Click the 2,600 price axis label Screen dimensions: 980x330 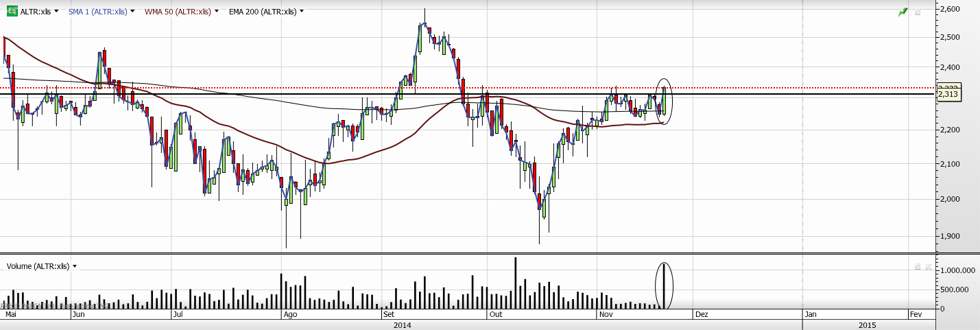pyautogui.click(x=948, y=9)
